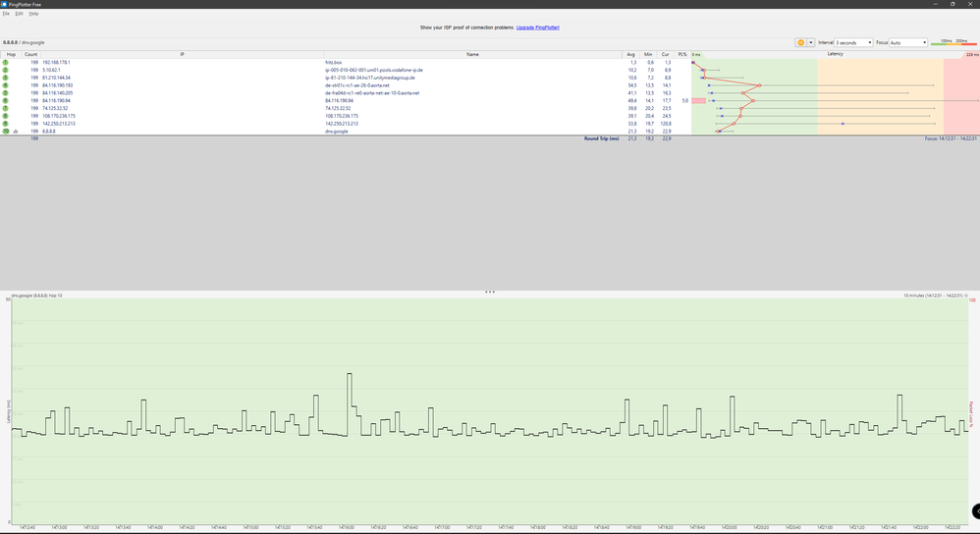This screenshot has width=980, height=534.
Task: Click the IP column header
Action: point(182,54)
